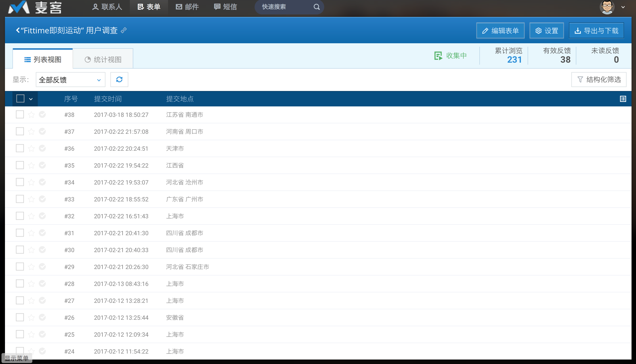
Task: Open the user avatar profile
Action: [x=607, y=7]
